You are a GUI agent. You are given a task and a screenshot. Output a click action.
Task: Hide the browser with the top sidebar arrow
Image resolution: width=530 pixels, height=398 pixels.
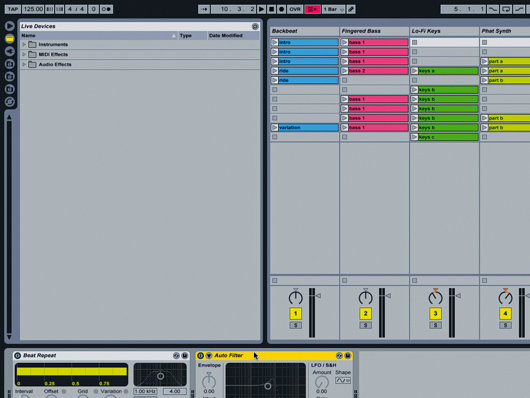pos(9,26)
